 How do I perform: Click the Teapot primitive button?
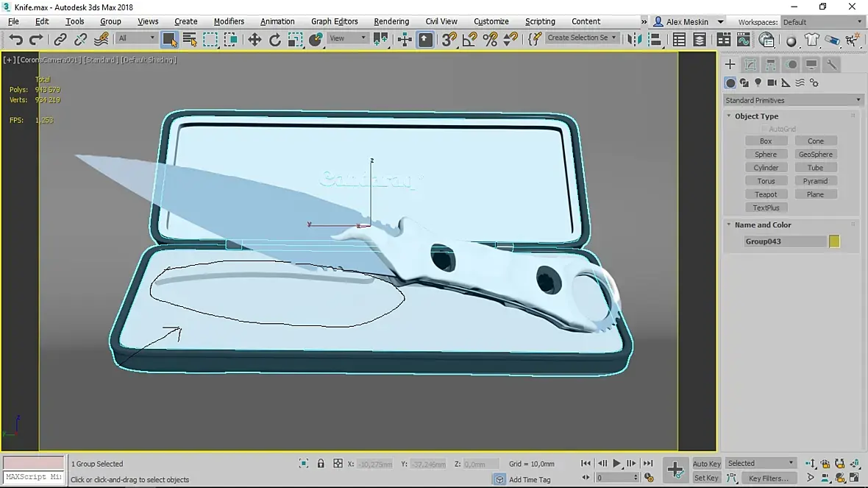point(766,194)
